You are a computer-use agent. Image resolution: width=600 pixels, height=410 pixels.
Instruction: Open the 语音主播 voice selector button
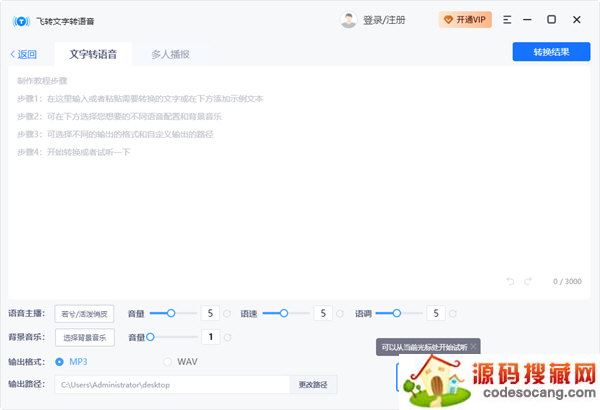coord(84,314)
